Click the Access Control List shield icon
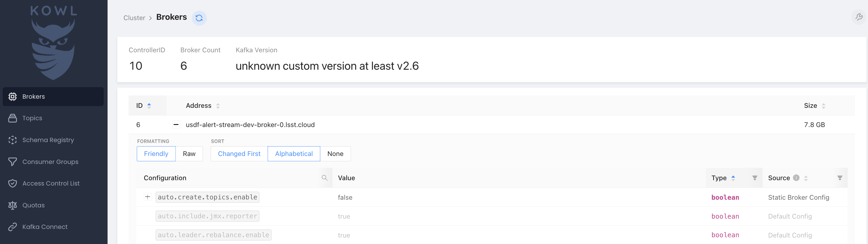The height and width of the screenshot is (244, 868). coord(12,183)
